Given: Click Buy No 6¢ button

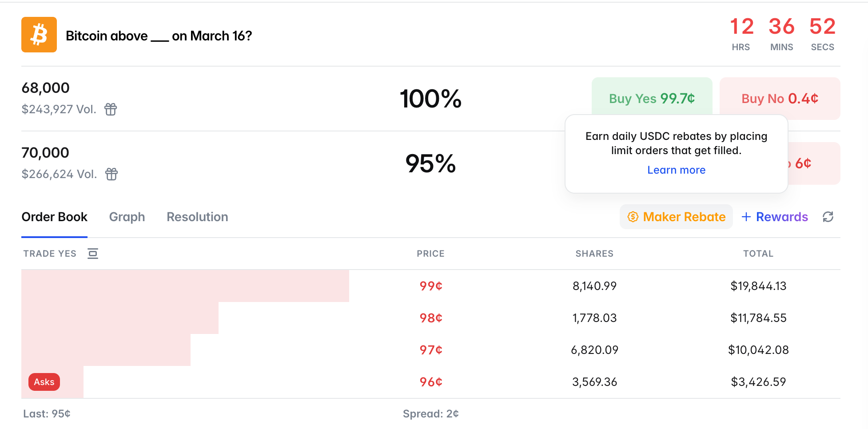Looking at the screenshot, I should tap(814, 163).
